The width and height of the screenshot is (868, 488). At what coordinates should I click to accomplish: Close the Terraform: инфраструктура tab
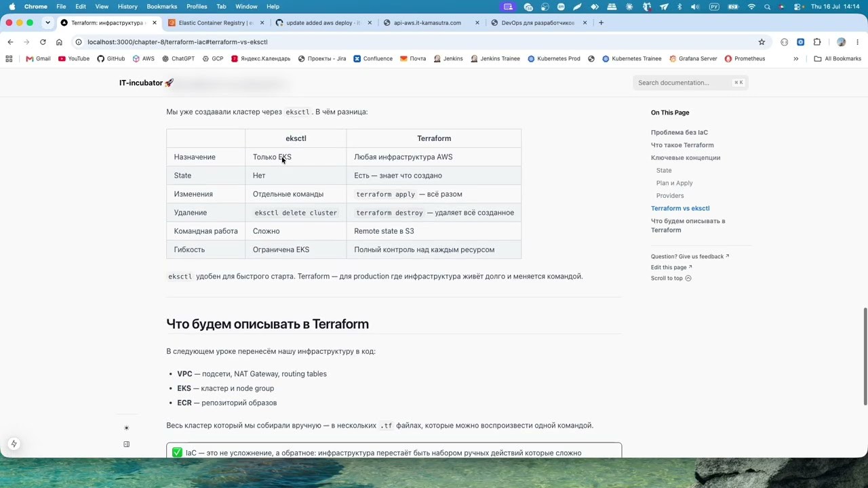tap(154, 22)
